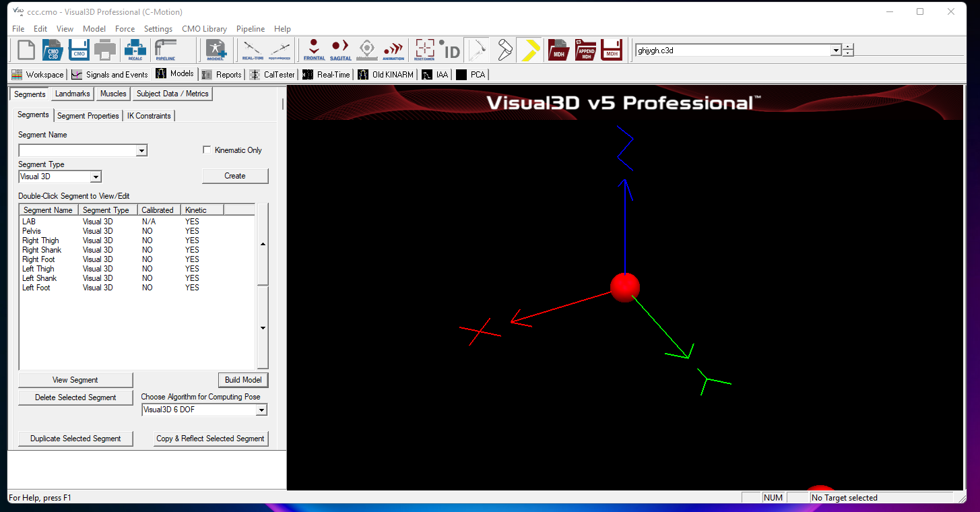Screen dimensions: 980x512
Task: Select the Recalc toolbar icon
Action: (x=135, y=49)
